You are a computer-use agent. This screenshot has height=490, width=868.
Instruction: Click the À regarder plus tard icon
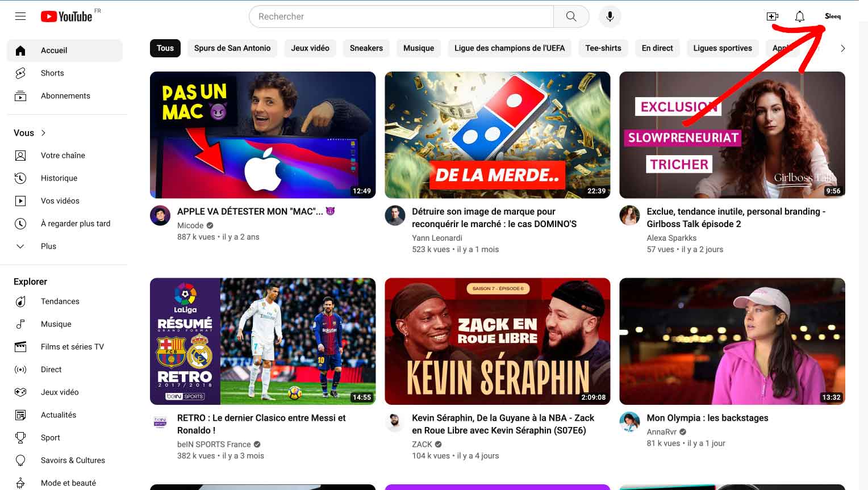click(x=20, y=224)
